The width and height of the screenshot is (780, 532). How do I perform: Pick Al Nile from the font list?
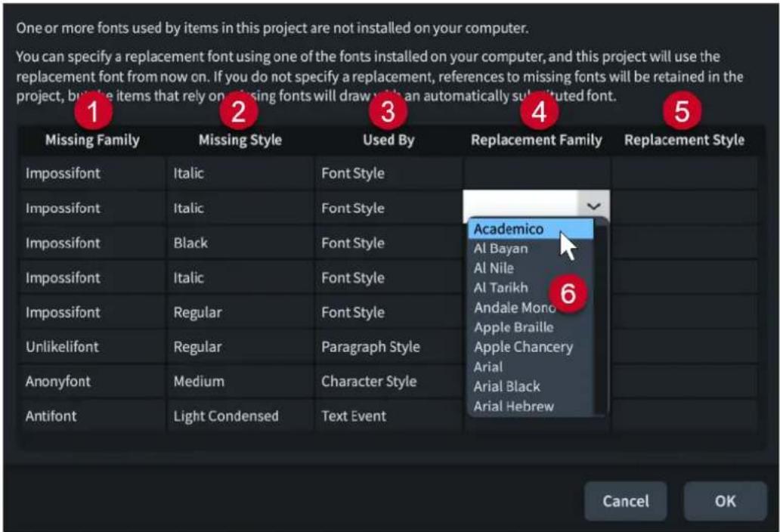(x=531, y=268)
